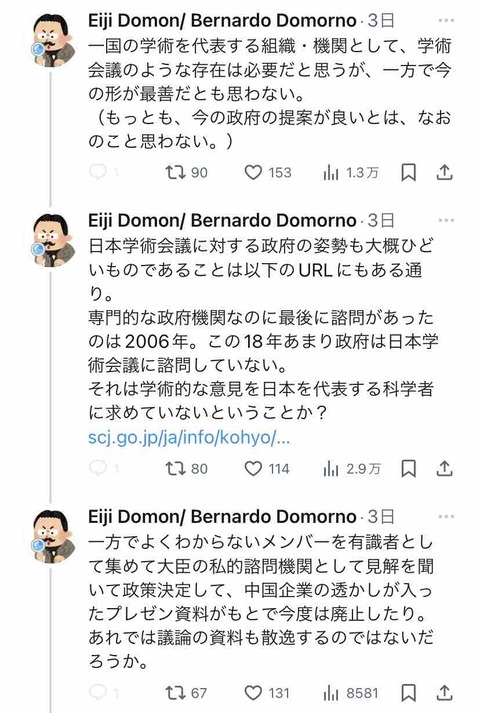View analytics showing 1.3万 views
Viewport: 480px width, 713px height.
point(351,172)
